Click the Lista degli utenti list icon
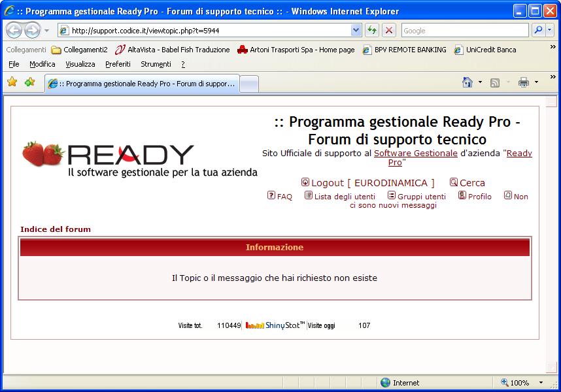 pos(309,195)
